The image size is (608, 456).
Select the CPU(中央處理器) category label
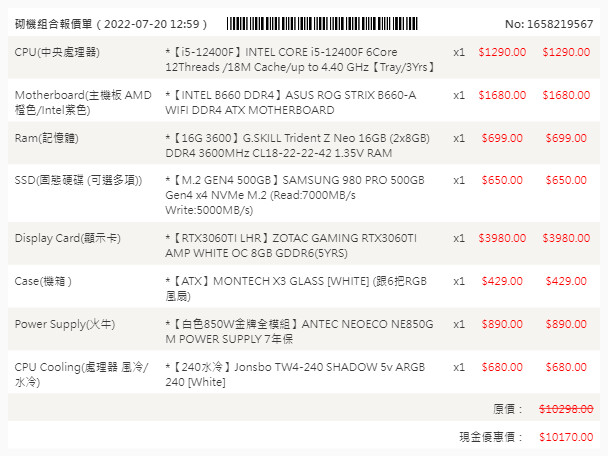(x=57, y=51)
